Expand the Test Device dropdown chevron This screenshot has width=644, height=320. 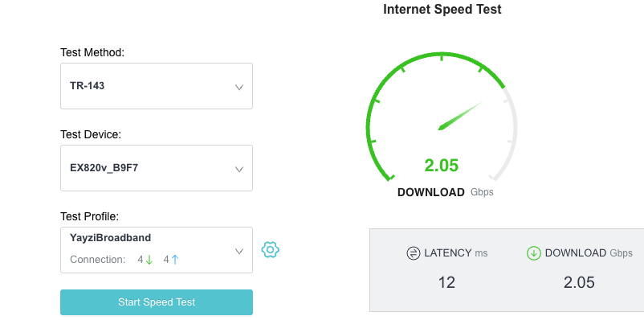[x=239, y=170]
